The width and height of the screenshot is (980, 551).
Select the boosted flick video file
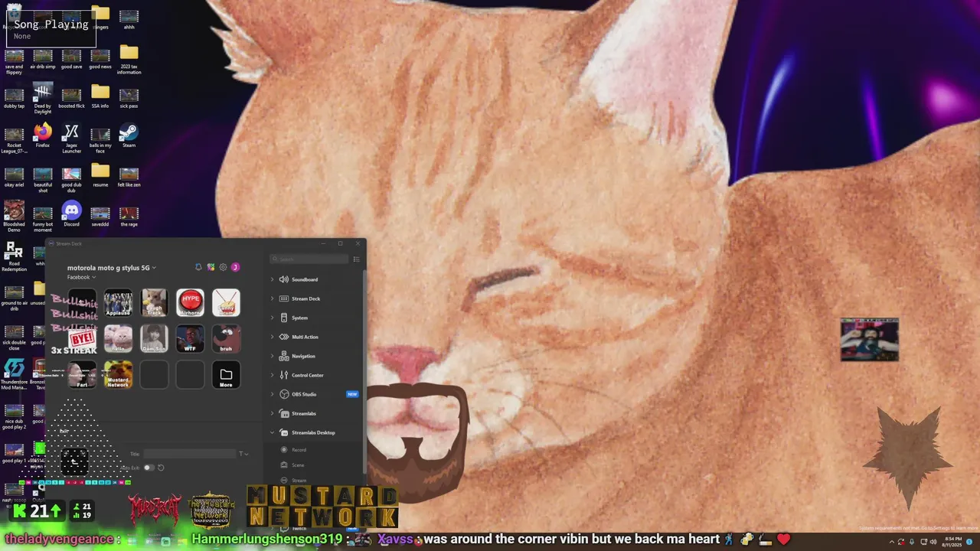(71, 98)
